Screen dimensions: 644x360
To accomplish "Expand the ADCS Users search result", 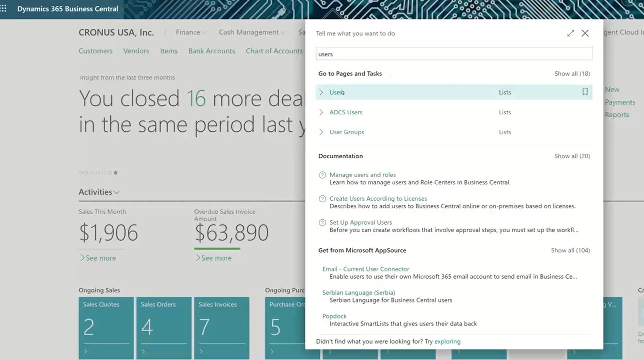I will pyautogui.click(x=321, y=112).
